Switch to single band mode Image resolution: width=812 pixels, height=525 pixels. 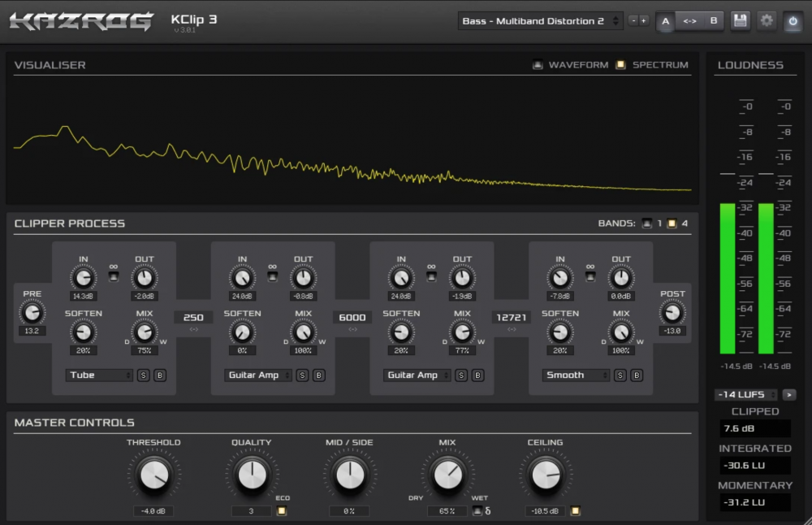point(647,223)
